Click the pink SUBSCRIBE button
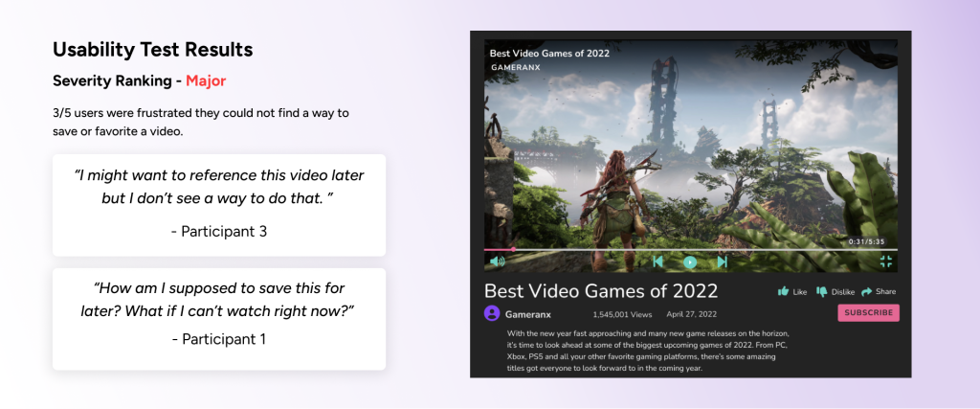The width and height of the screenshot is (980, 409). tap(868, 312)
